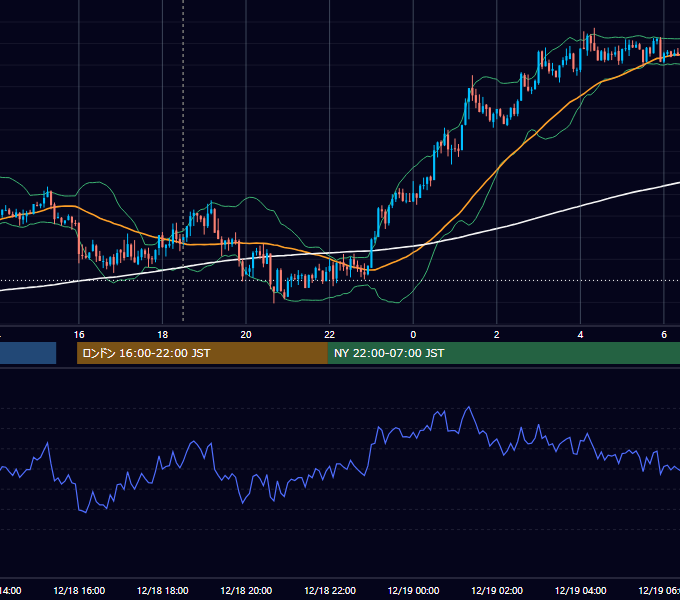Click the '4' hour label on upper axis

coord(580,335)
